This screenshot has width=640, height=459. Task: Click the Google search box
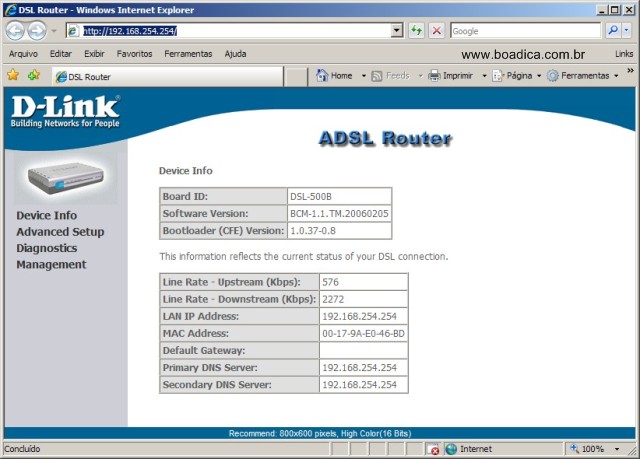[526, 31]
